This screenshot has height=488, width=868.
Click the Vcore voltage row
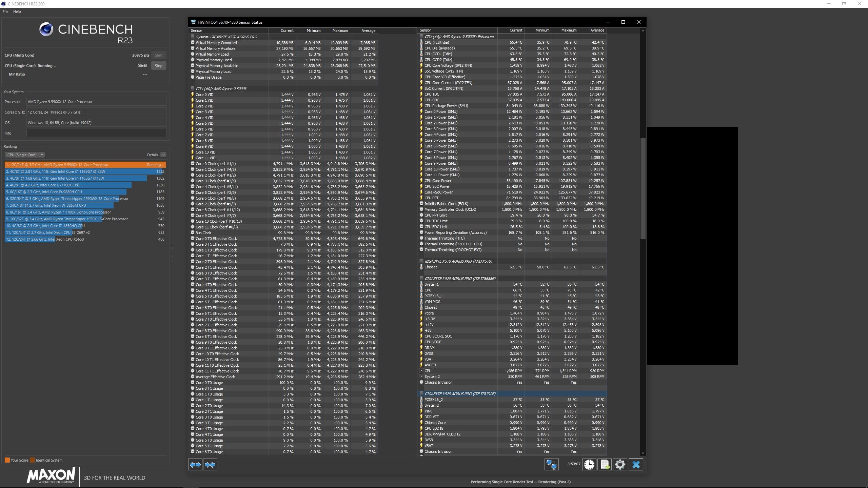pos(512,313)
